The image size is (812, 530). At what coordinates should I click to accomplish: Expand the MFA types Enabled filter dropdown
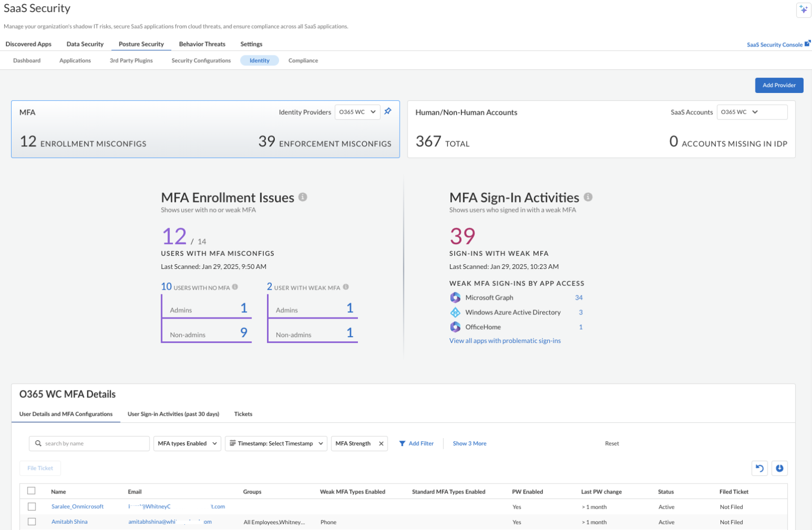(187, 443)
